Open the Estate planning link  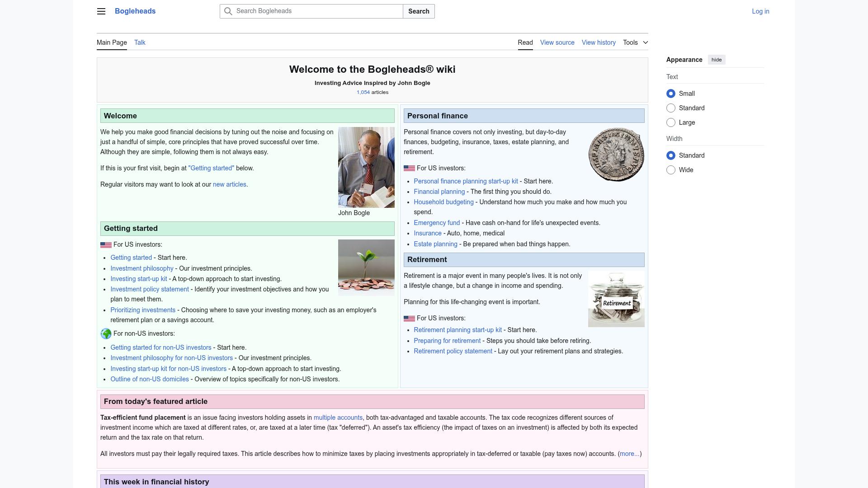tap(435, 244)
